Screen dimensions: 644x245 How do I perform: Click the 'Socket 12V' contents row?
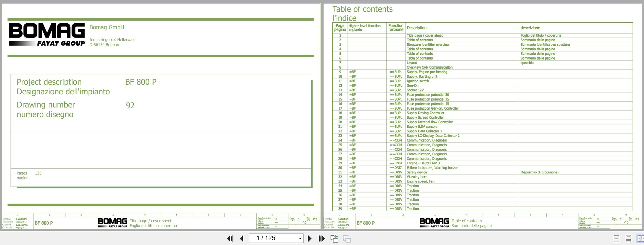coord(415,90)
